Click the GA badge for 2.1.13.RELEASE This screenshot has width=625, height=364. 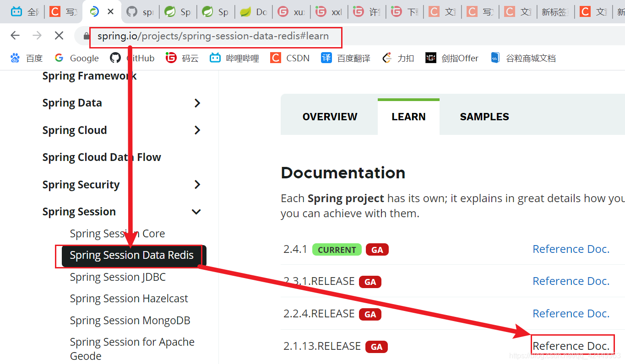click(376, 347)
